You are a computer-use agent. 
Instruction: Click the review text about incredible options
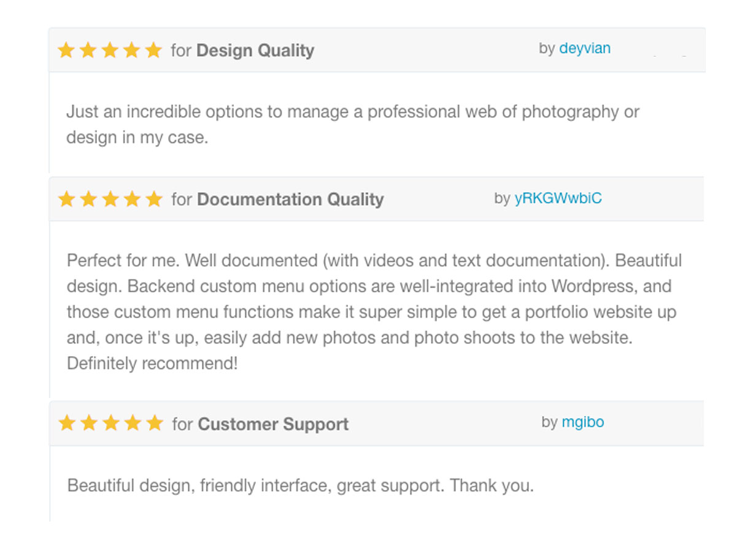353,125
